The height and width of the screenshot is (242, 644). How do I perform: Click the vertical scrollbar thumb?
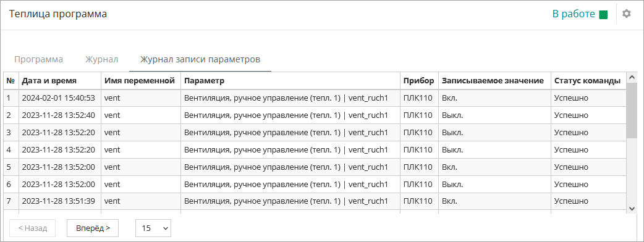click(632, 111)
